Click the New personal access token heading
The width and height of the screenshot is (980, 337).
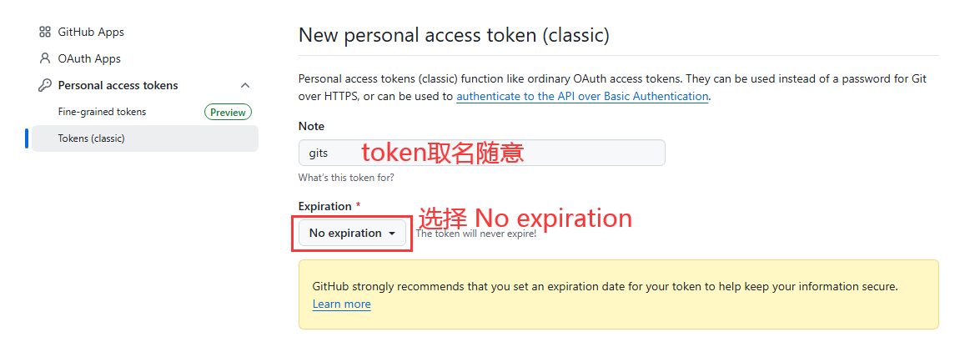[x=454, y=35]
